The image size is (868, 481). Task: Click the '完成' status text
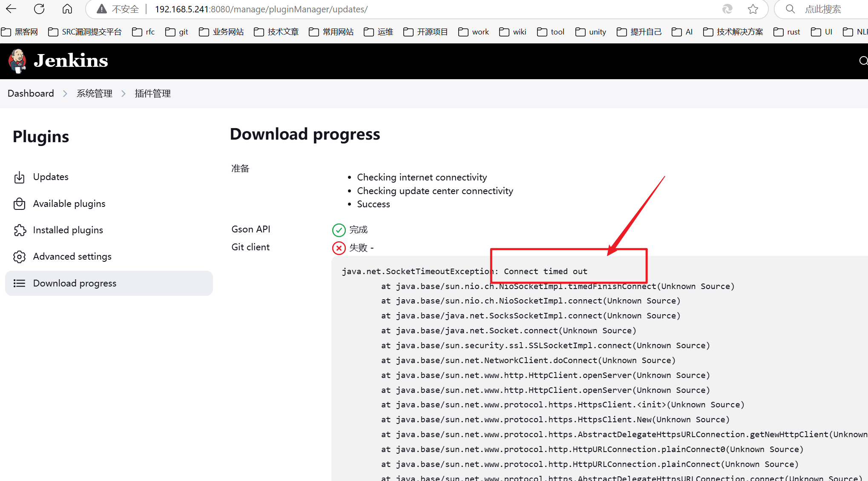coord(358,230)
